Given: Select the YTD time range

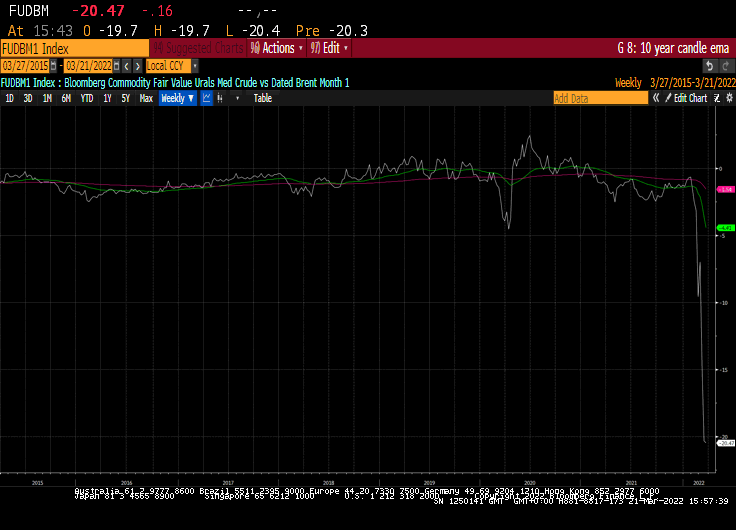Looking at the screenshot, I should coord(87,98).
